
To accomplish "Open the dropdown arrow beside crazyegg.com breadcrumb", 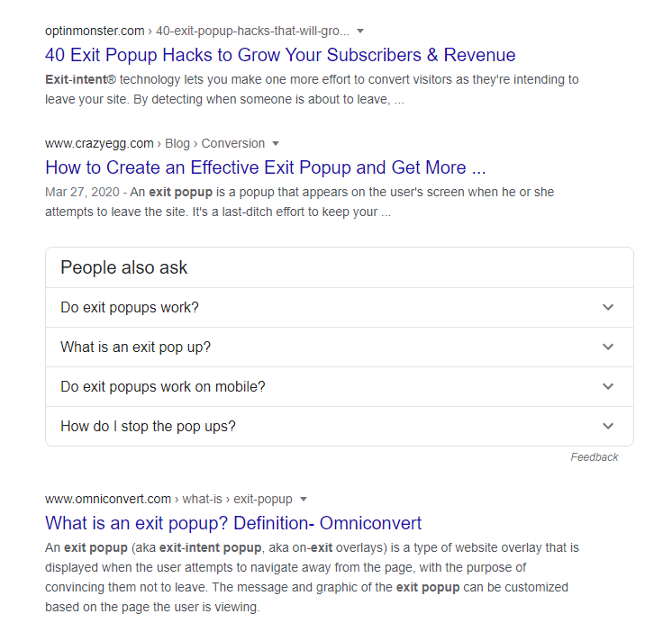I will click(x=276, y=143).
